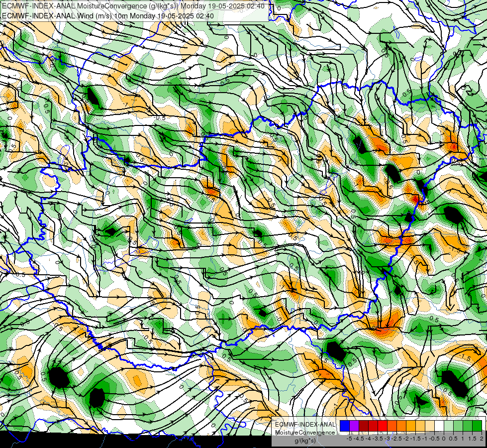Pick the lightest green swatch in the legend
This screenshot has height=448, width=487.
tap(449, 426)
